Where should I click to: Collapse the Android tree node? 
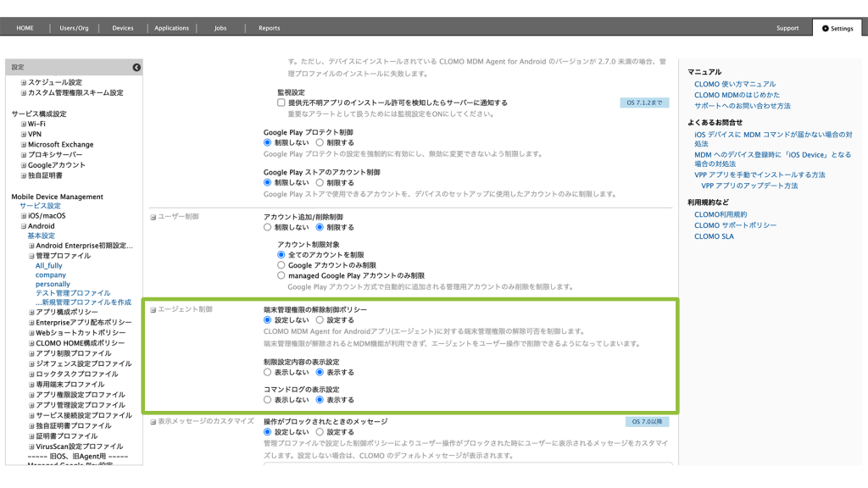click(24, 226)
